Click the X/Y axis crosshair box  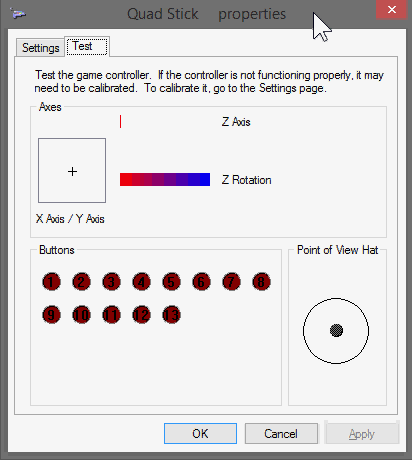coord(72,170)
